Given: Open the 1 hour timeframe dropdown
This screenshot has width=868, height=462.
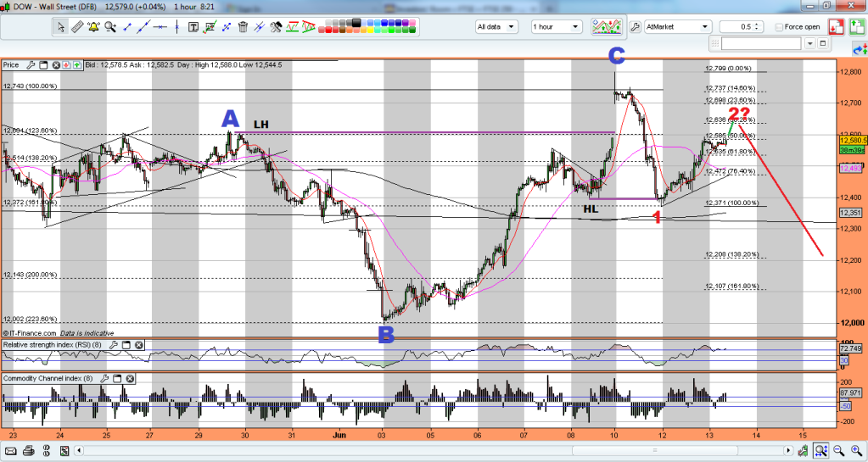Looking at the screenshot, I should tap(557, 26).
